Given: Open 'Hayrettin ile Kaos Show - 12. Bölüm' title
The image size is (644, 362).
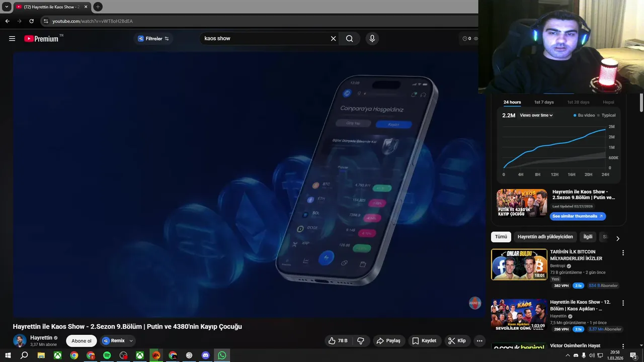Looking at the screenshot, I should [580, 305].
